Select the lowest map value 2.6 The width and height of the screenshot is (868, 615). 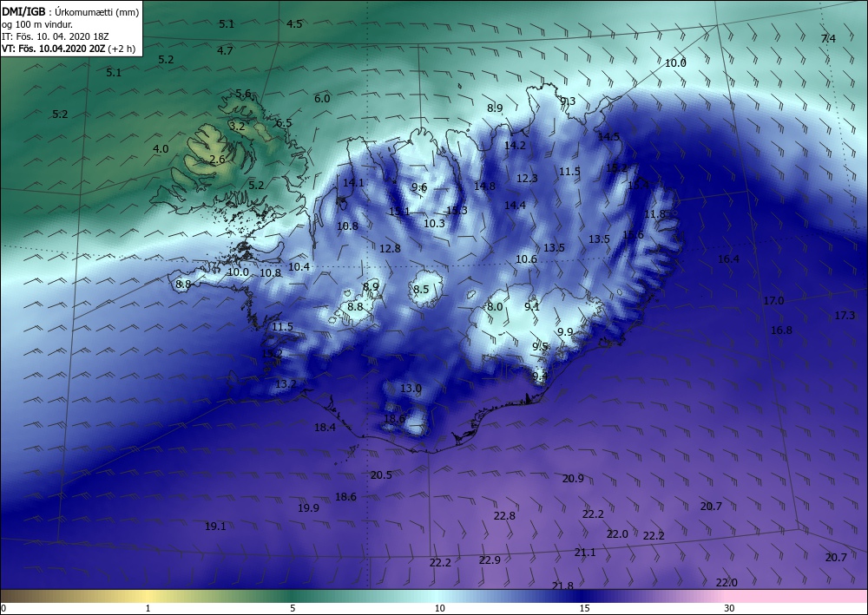[218, 160]
